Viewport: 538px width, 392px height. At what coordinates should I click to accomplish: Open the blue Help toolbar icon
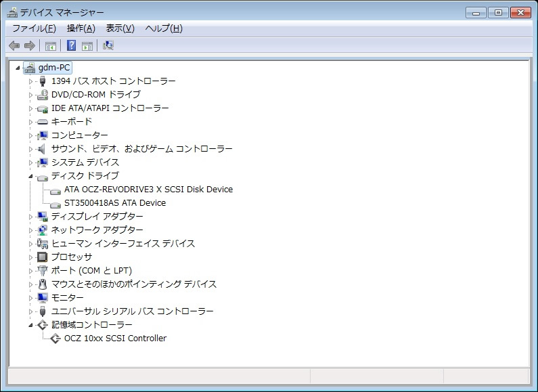[x=71, y=45]
